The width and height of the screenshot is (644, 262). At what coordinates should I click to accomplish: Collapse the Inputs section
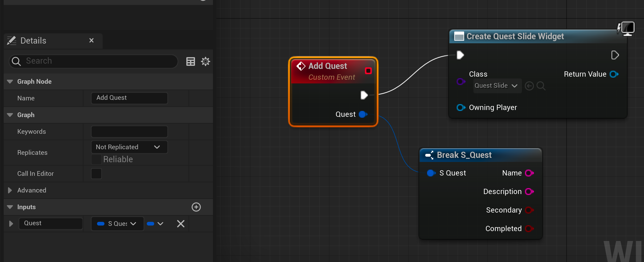[10, 207]
